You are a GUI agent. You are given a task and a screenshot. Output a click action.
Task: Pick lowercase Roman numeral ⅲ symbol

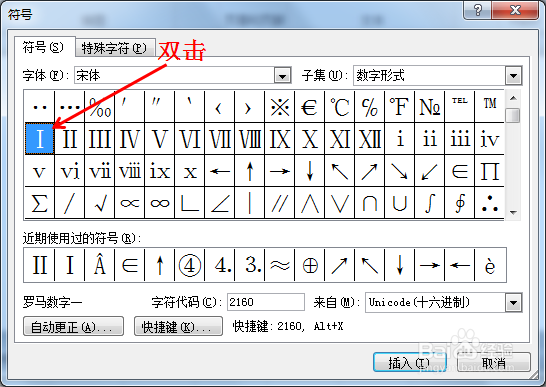[x=460, y=139]
